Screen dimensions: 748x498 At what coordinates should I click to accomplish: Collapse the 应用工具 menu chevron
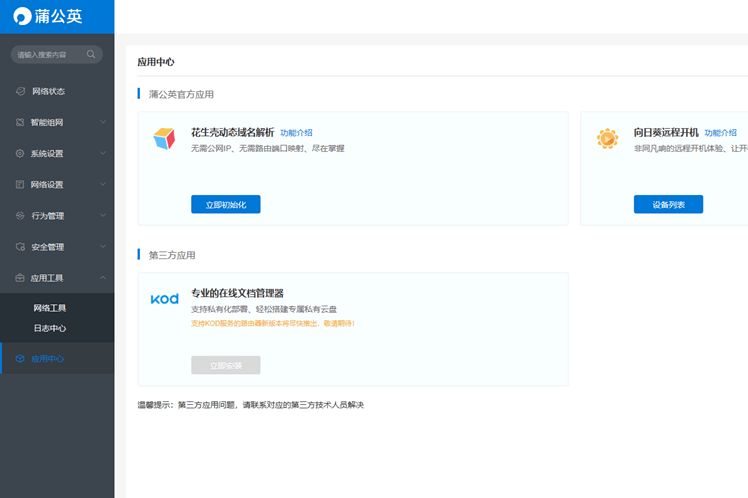[103, 278]
